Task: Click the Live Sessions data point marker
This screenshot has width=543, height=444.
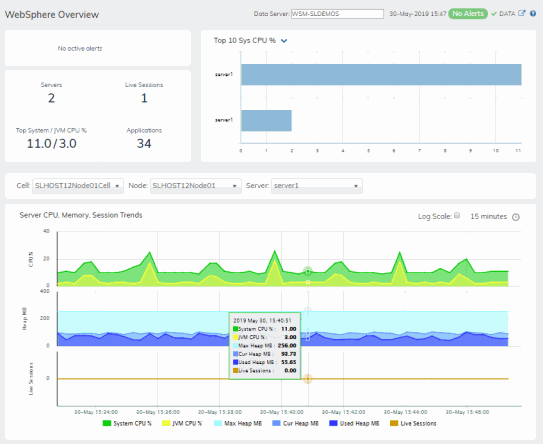Action: point(308,379)
